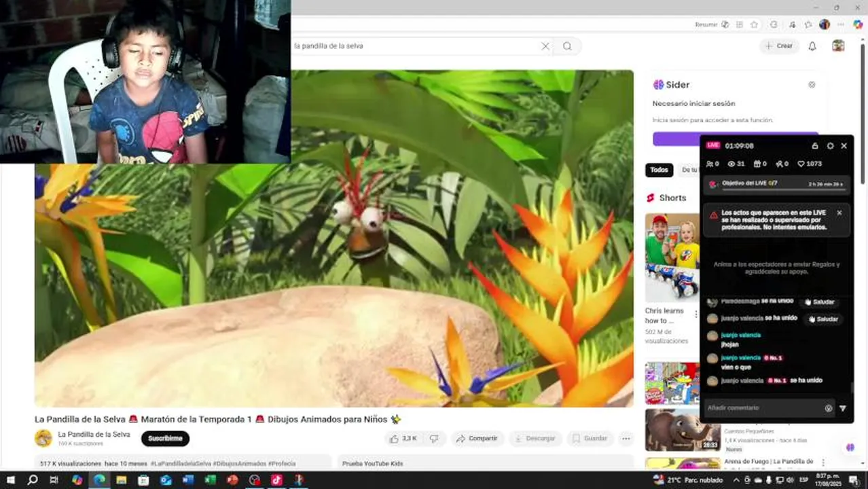
Task: Open options for Arena de Fuego video
Action: pos(824,463)
